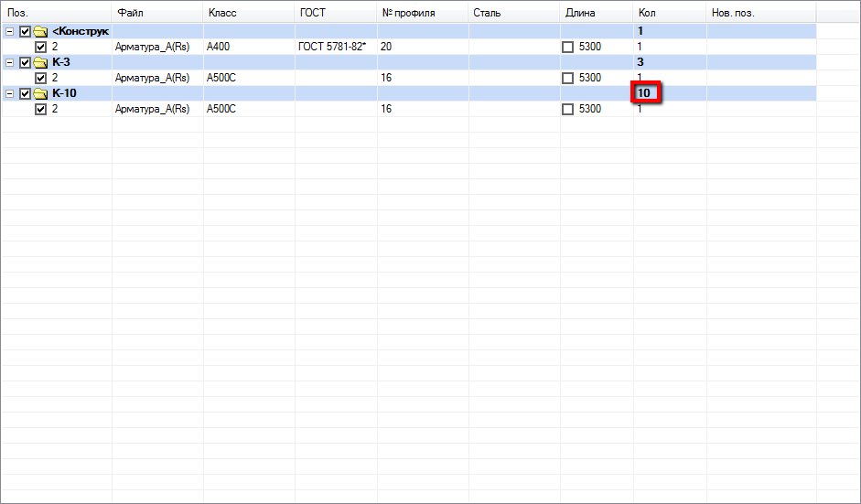Viewport: 861px width, 504px height.
Task: Select the highlighted quantity 10 cell
Action: click(645, 93)
